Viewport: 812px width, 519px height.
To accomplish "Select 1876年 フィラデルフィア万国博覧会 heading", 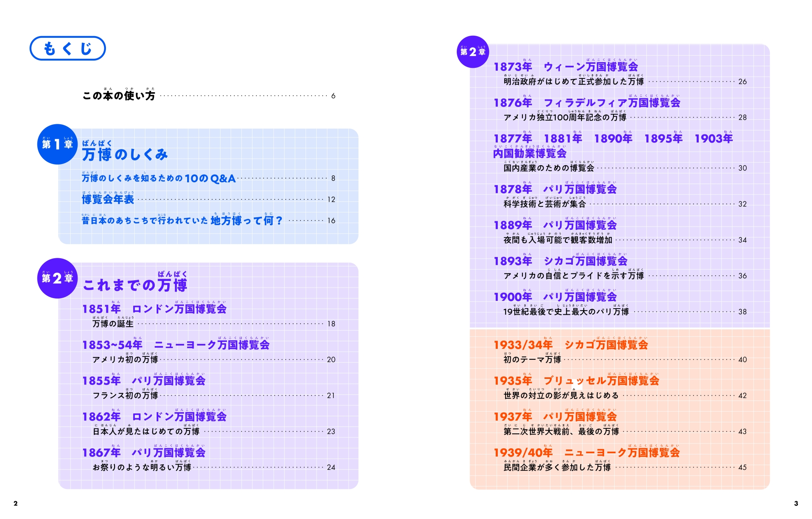I will (x=587, y=103).
